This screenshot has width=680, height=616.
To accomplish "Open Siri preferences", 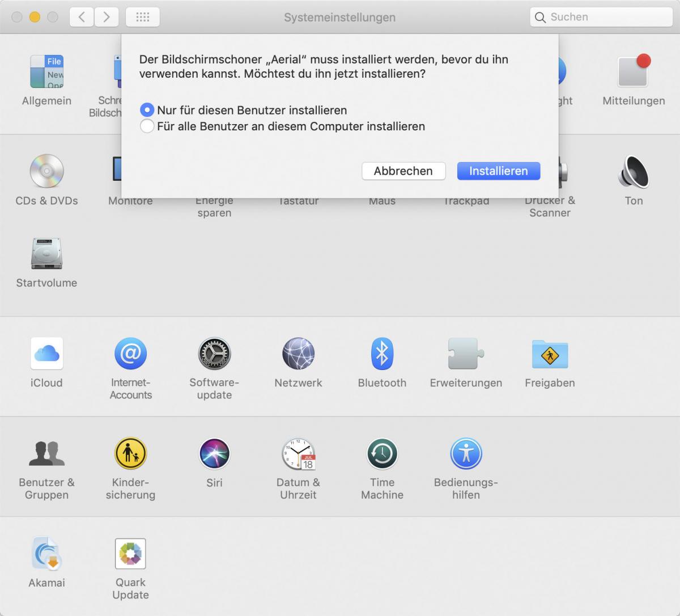I will [x=214, y=453].
